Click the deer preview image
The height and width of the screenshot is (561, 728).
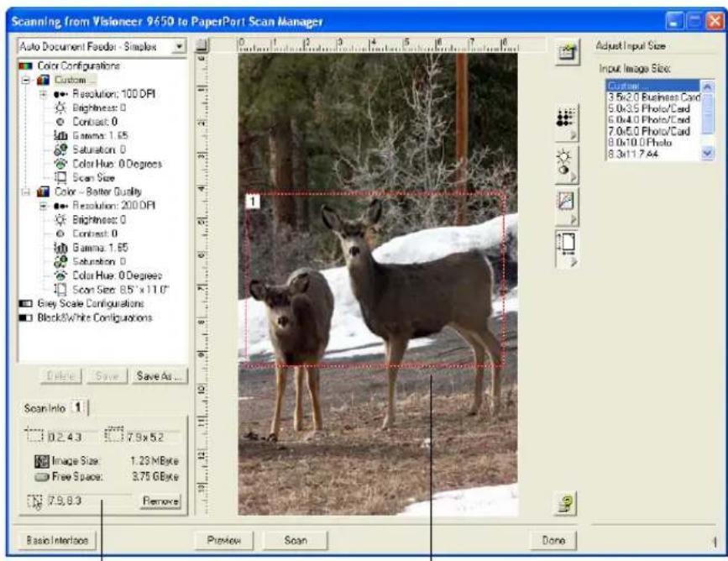pos(378,284)
